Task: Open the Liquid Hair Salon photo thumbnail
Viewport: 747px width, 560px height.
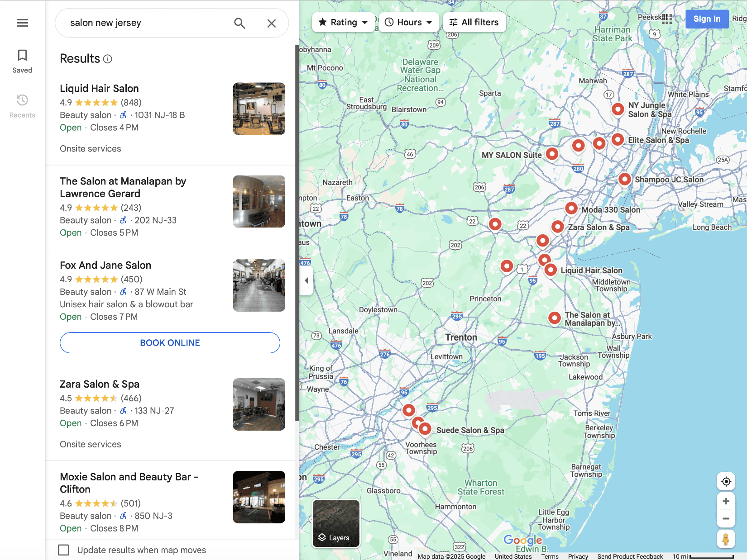Action: (259, 109)
